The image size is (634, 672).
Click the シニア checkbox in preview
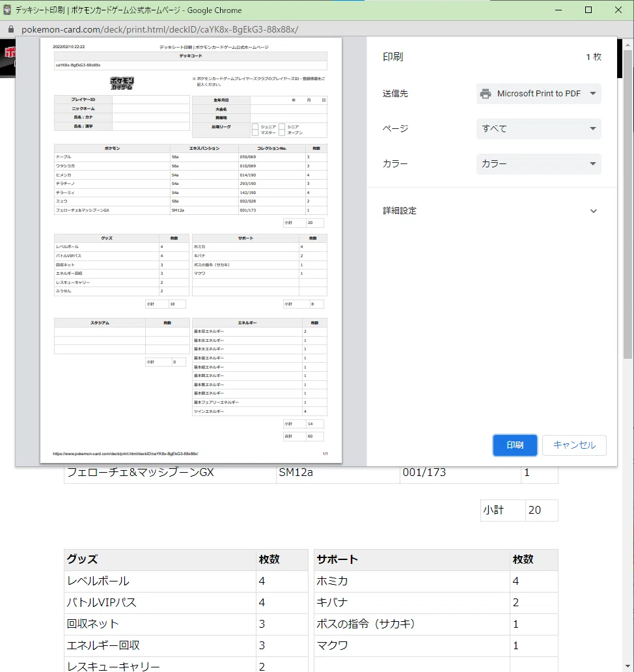click(x=282, y=127)
